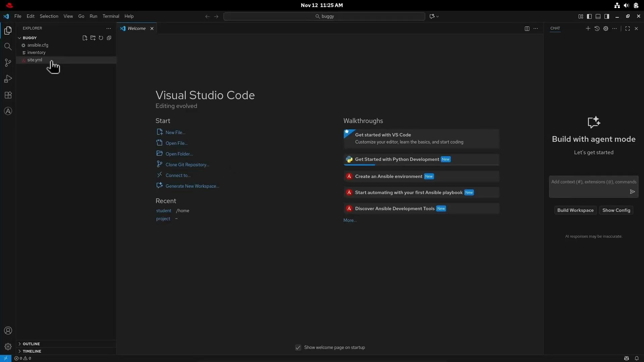This screenshot has width=644, height=362.
Task: Go back in navigation history
Action: point(207,16)
